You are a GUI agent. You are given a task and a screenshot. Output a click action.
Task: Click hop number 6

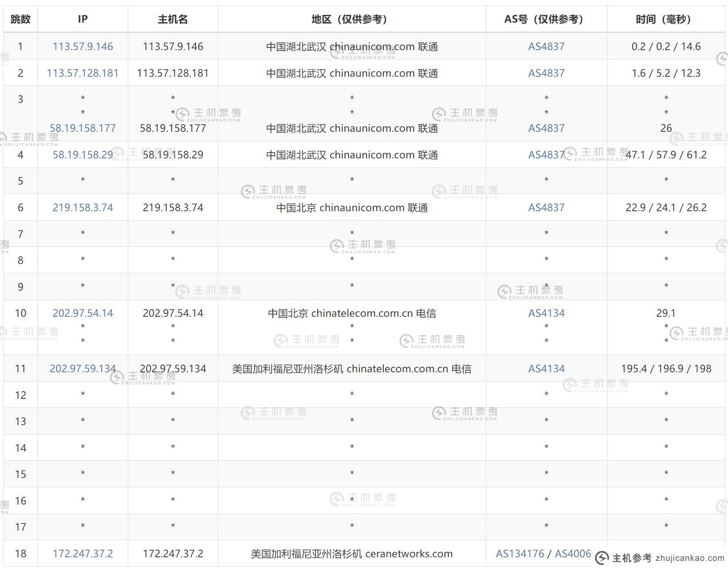click(20, 208)
